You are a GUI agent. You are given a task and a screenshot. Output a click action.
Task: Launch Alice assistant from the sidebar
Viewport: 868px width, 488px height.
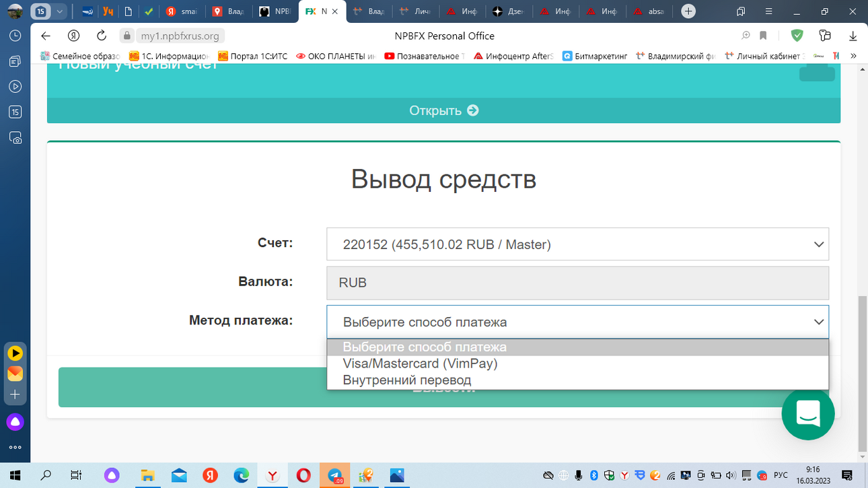[15, 422]
